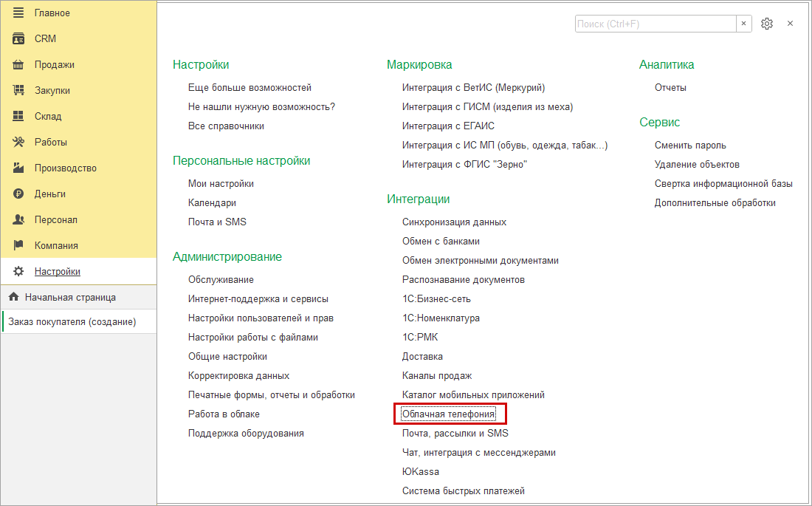Open Интернет-поддержка и сервисы
The width and height of the screenshot is (812, 506).
point(258,298)
